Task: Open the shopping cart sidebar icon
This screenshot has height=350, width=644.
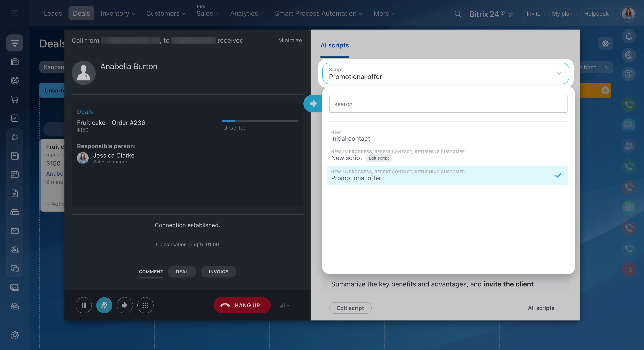Action: point(15,99)
